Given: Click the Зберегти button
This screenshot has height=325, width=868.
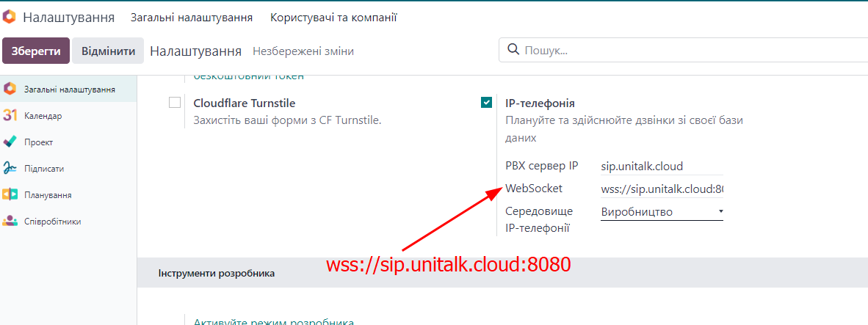Looking at the screenshot, I should click(x=35, y=51).
